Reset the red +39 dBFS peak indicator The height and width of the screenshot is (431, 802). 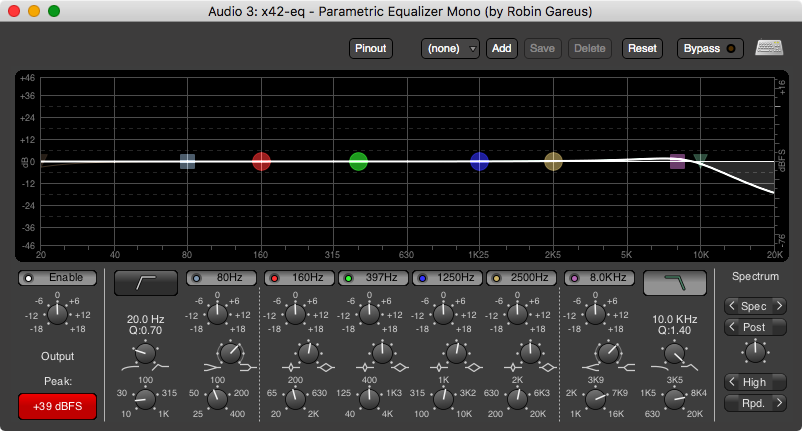tap(58, 406)
